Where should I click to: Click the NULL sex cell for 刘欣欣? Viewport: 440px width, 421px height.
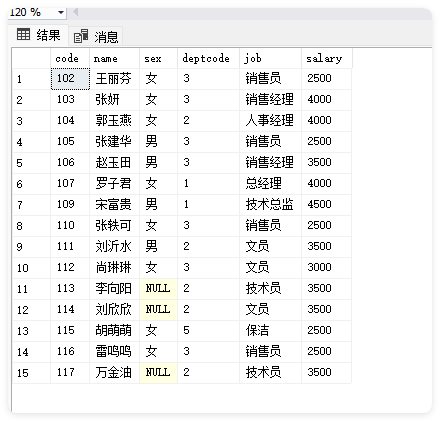click(x=158, y=310)
